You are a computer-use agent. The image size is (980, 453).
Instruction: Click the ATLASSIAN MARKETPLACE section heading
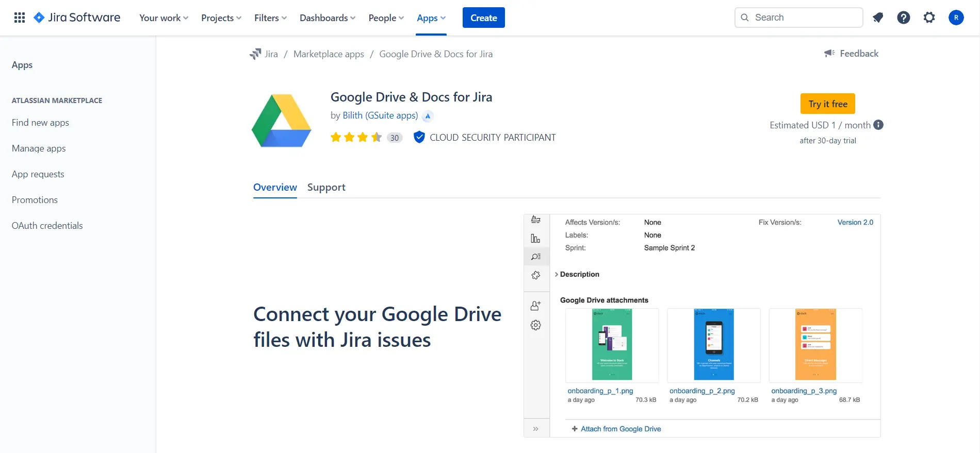tap(57, 100)
